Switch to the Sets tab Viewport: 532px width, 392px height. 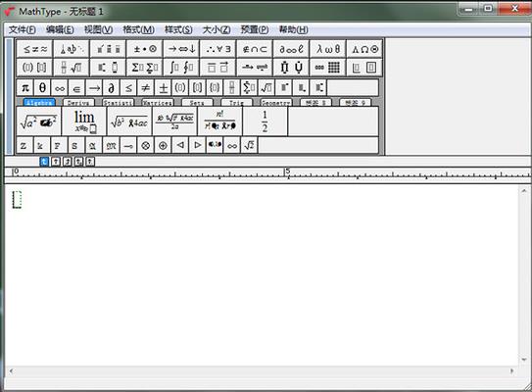197,103
